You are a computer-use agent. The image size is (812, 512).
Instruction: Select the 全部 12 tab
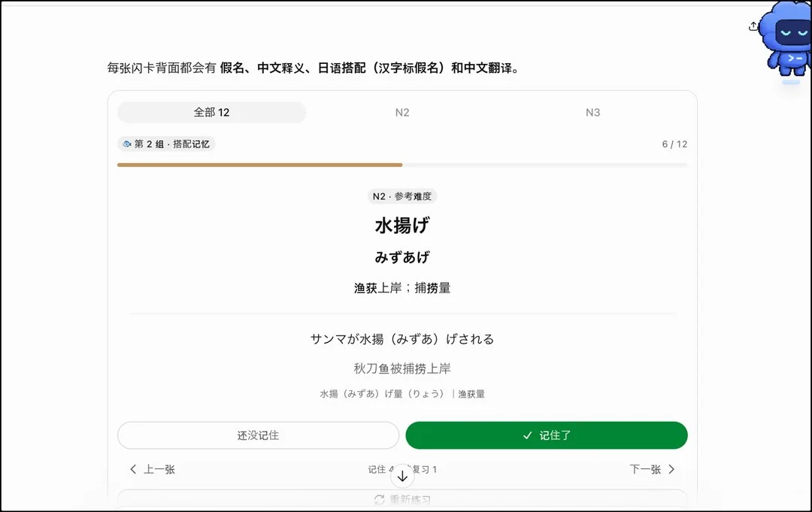click(x=212, y=112)
